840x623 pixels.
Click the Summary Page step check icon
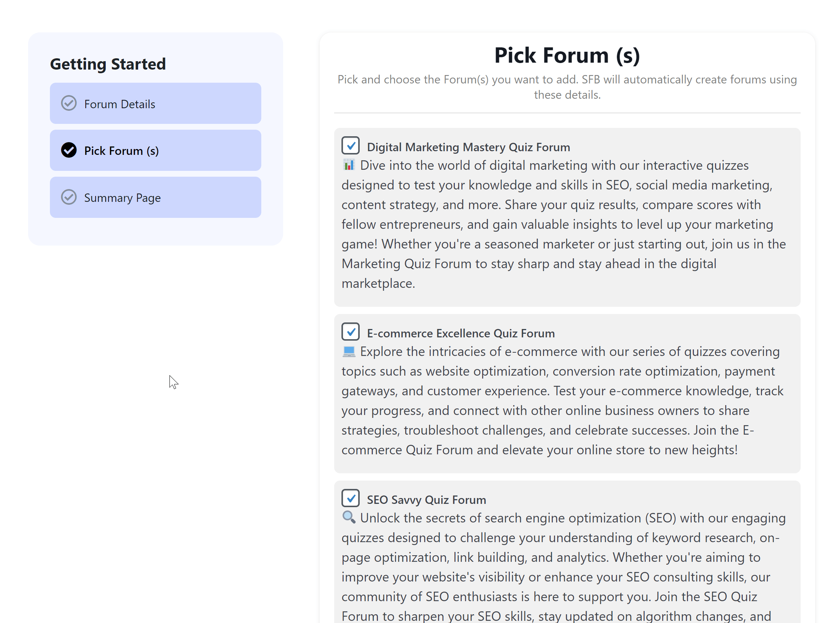click(69, 197)
